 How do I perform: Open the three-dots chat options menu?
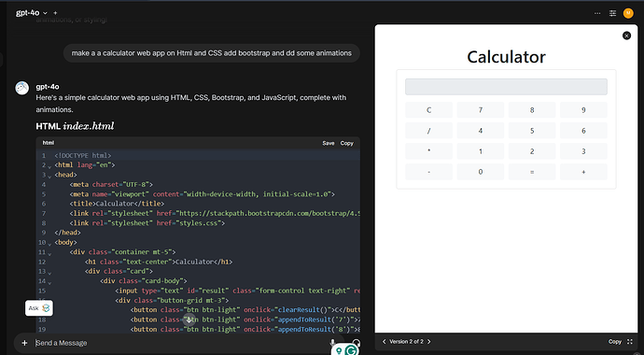click(597, 13)
